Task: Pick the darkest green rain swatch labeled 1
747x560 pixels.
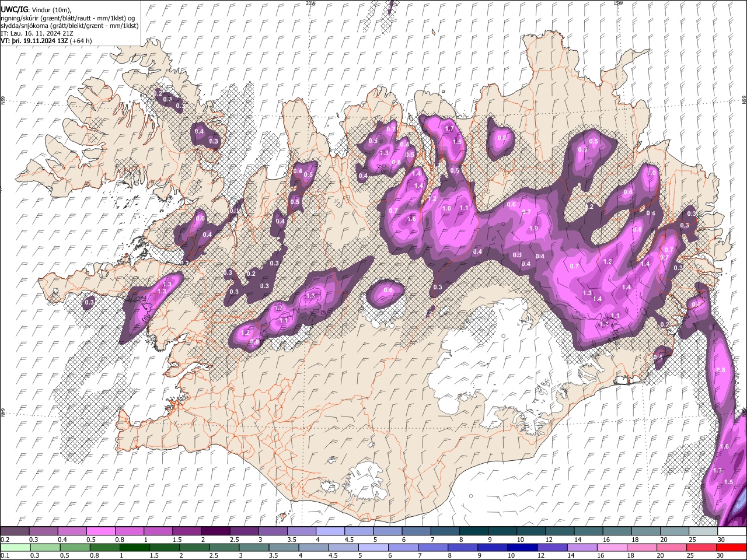Action: tap(135, 547)
